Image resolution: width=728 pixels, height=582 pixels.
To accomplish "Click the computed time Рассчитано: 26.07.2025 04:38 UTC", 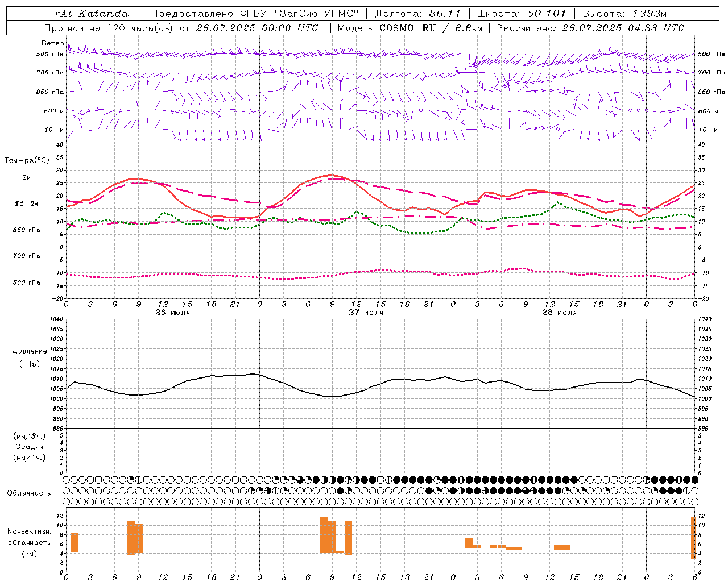I will coord(590,28).
